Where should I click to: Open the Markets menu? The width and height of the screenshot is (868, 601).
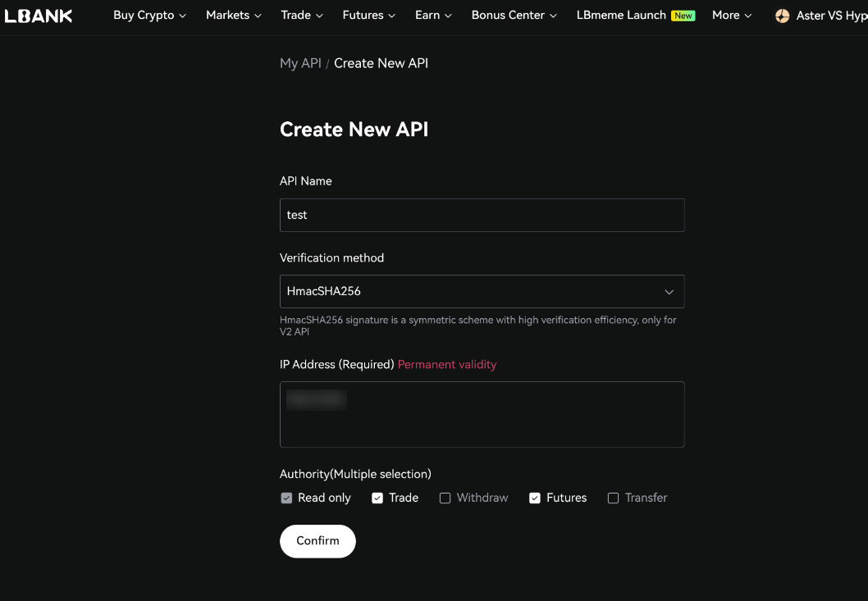coord(234,16)
